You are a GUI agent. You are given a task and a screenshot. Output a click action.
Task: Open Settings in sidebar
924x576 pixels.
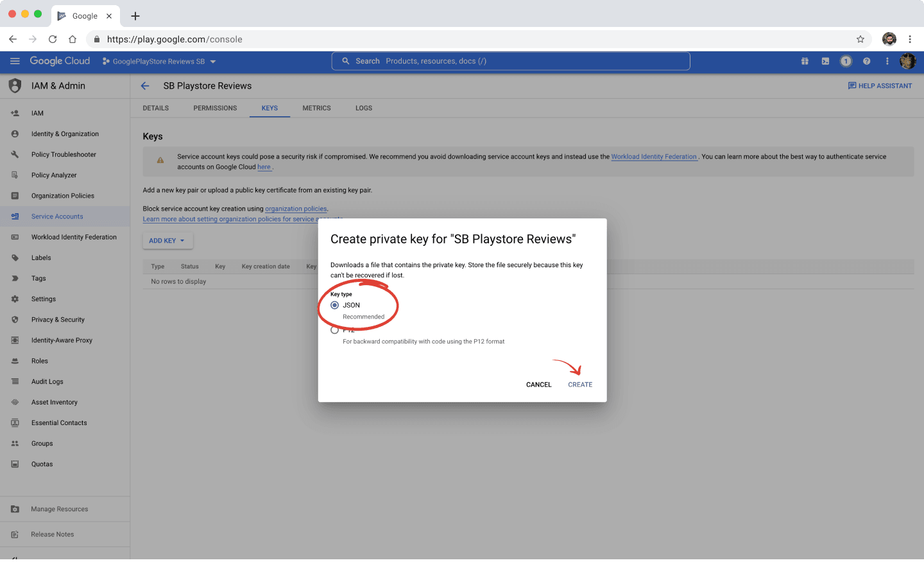pyautogui.click(x=65, y=299)
